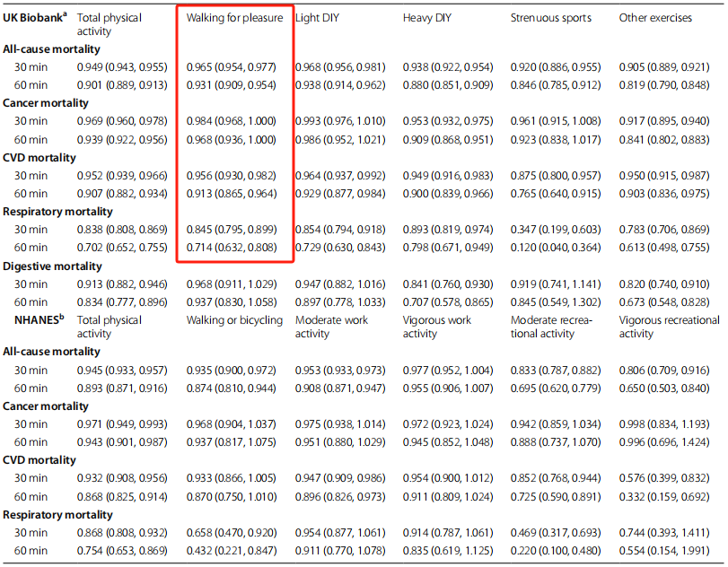Click 'Respiratory mortality' heading under UK Biobank

(58, 212)
